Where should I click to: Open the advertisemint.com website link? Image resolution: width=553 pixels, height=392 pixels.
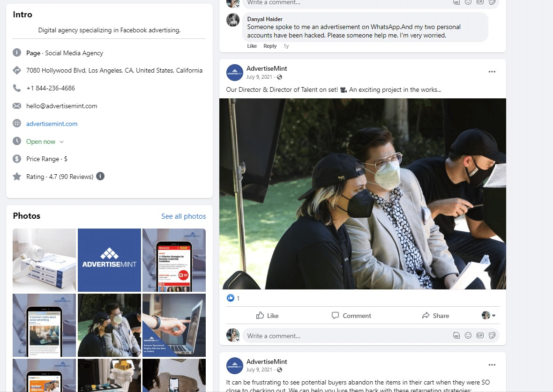pyautogui.click(x=52, y=124)
